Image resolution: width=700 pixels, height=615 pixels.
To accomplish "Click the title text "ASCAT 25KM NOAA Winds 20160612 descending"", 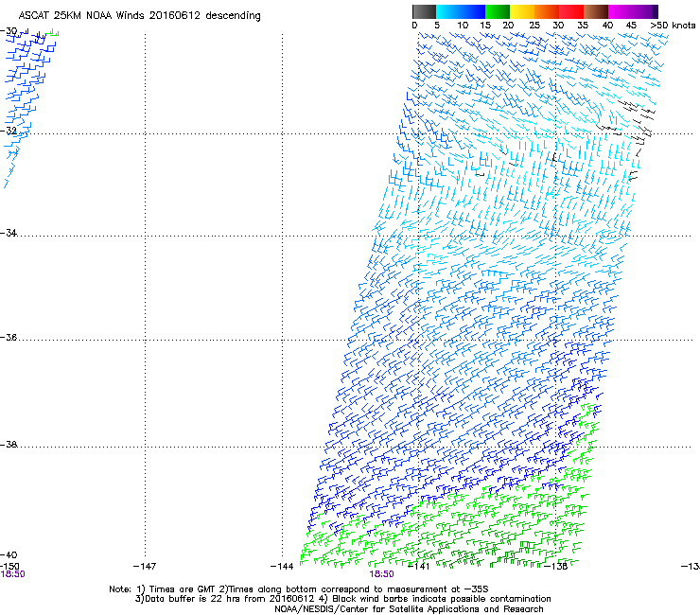I will (x=139, y=15).
